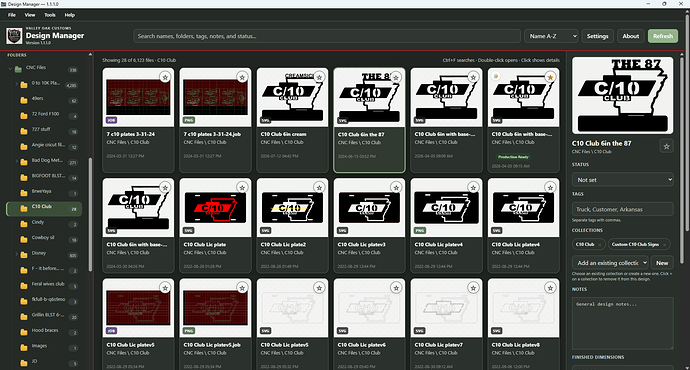Click the green CNC Files root folder icon
Screen dimensions: 690x370
(x=18, y=69)
